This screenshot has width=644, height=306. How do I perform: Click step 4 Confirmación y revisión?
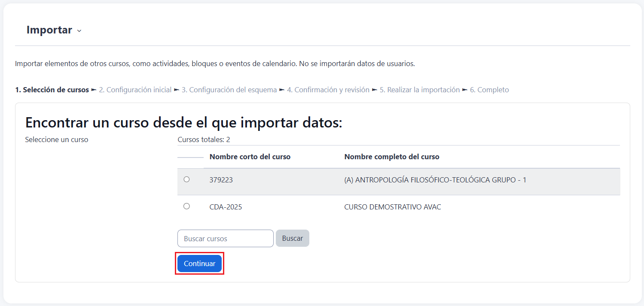[x=328, y=90]
